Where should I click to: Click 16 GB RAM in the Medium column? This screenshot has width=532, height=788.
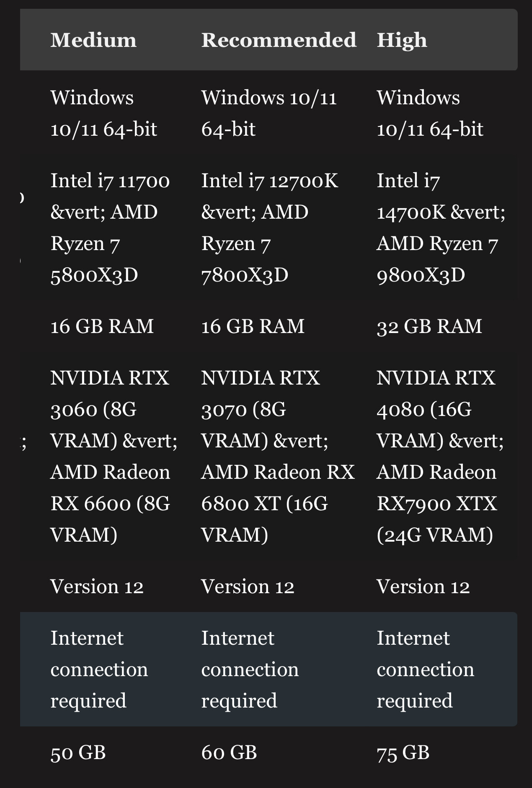click(x=102, y=326)
